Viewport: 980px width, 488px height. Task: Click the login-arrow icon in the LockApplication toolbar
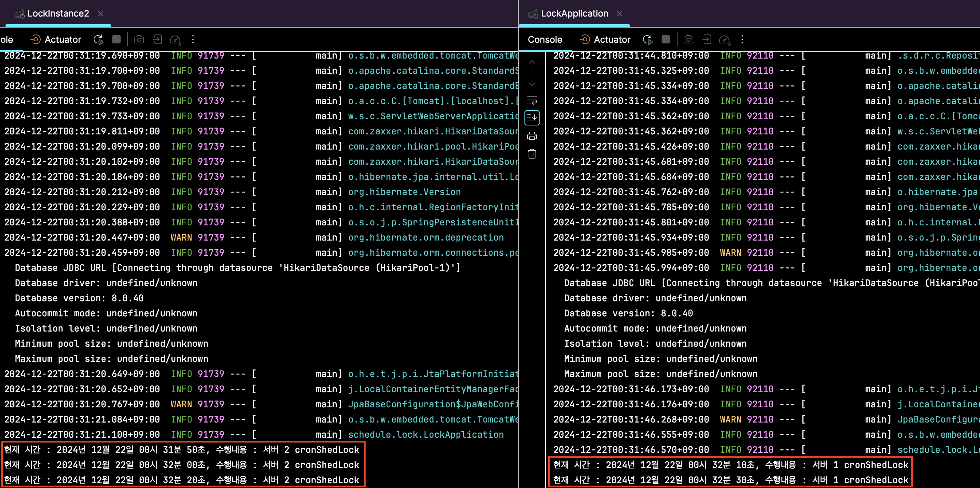[706, 40]
